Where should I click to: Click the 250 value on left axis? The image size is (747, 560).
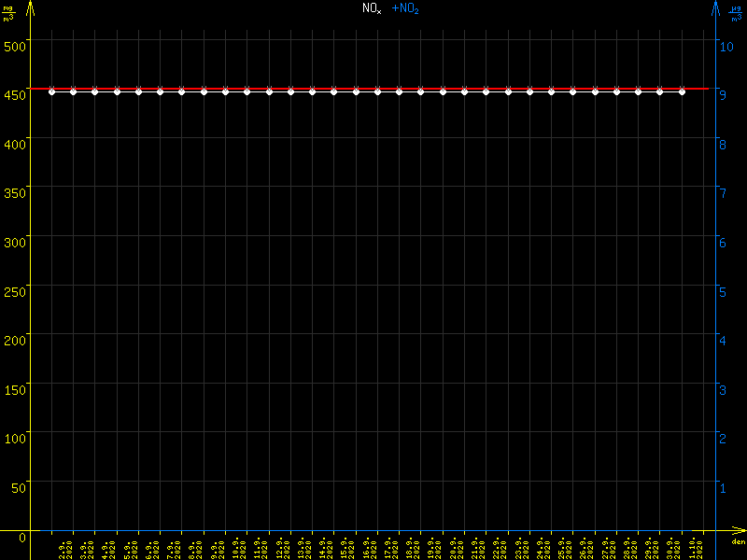tap(15, 290)
